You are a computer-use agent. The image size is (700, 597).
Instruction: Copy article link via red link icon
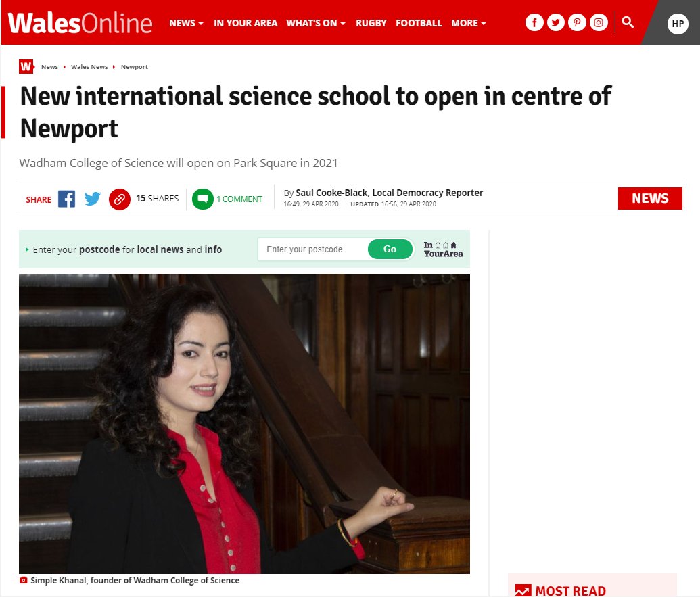pyautogui.click(x=119, y=199)
